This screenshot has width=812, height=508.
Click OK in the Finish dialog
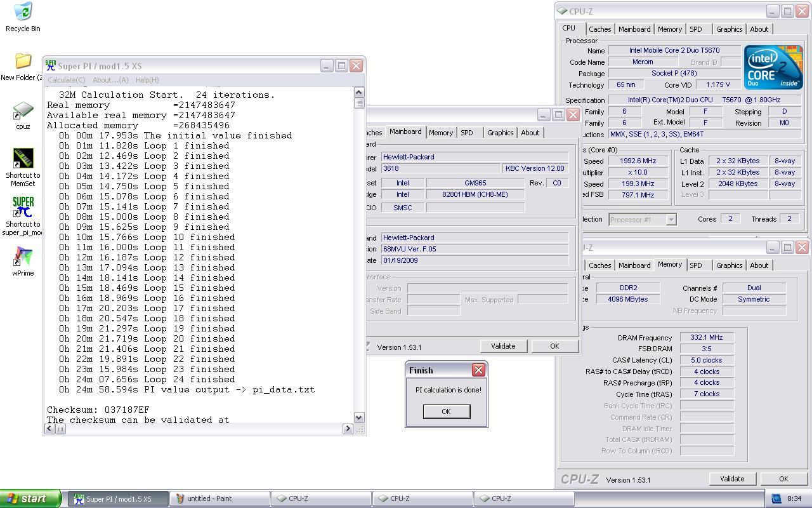pos(446,411)
